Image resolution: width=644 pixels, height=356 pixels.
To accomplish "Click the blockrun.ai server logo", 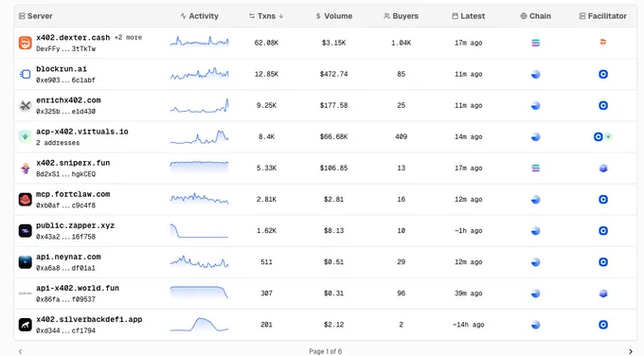I will coord(25,74).
